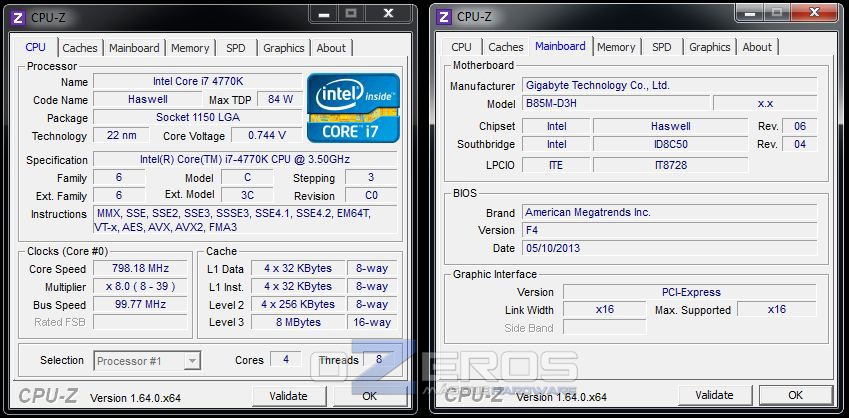
Task: Click the model revision x.x field
Action: click(x=765, y=103)
